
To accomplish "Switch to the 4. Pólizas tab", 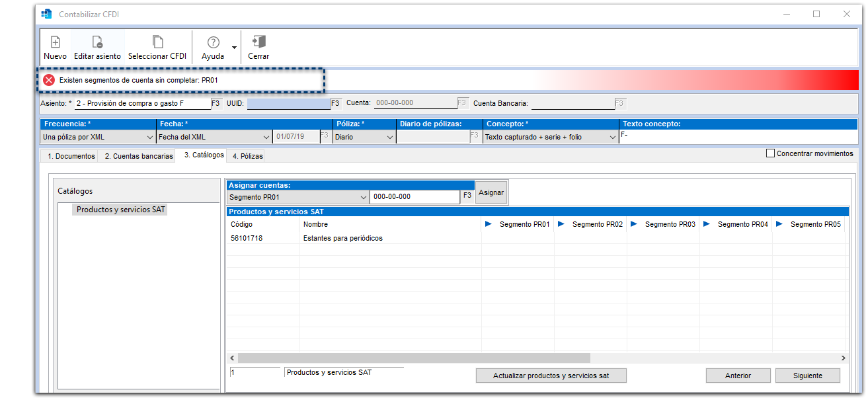I will point(247,155).
